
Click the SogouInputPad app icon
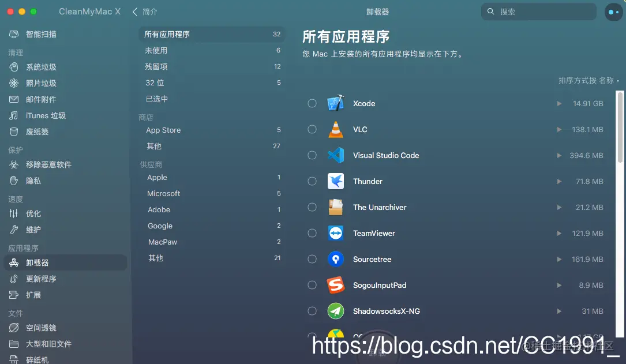[x=336, y=285]
